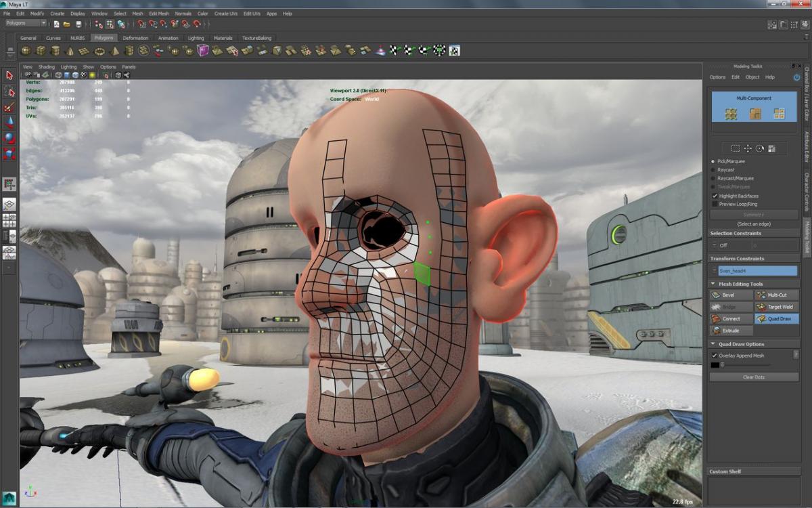Click the Modeling Toolkit power icon
The width and height of the screenshot is (812, 508).
point(796,77)
